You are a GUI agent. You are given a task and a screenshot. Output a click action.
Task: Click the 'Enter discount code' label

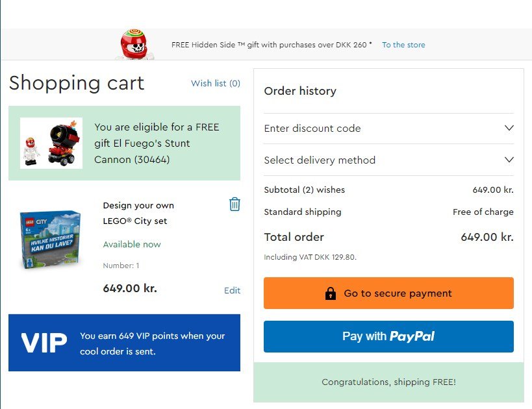coord(312,129)
